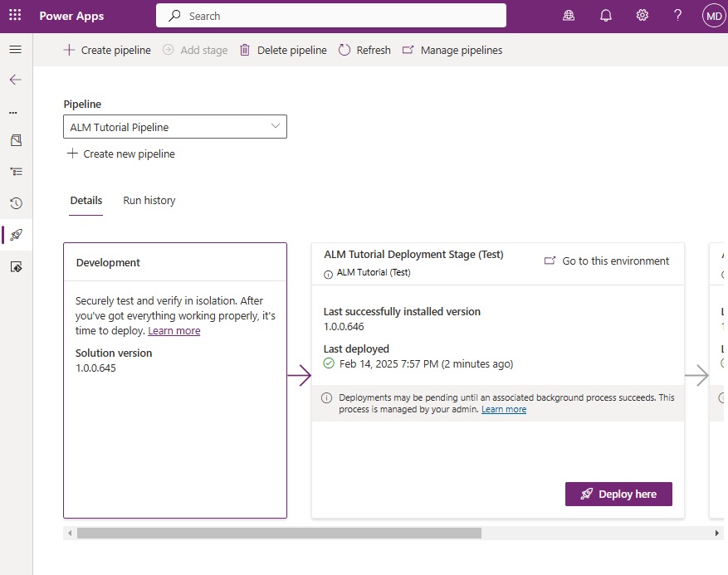Click solution version 1.0.0.645
The image size is (728, 575).
pyautogui.click(x=95, y=368)
